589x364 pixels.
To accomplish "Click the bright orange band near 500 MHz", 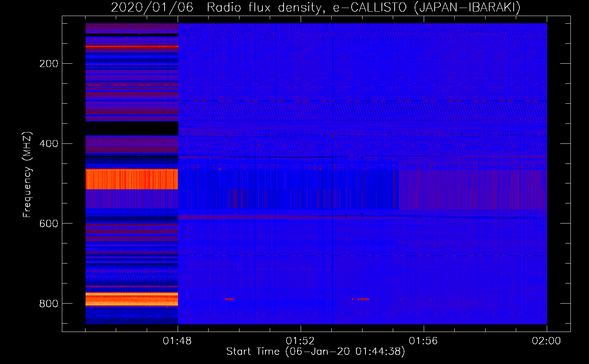I will coord(132,179).
